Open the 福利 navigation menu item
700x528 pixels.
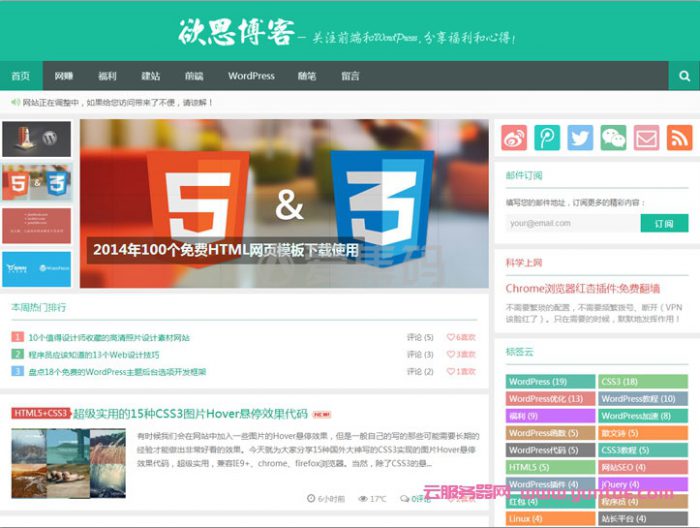[107, 76]
